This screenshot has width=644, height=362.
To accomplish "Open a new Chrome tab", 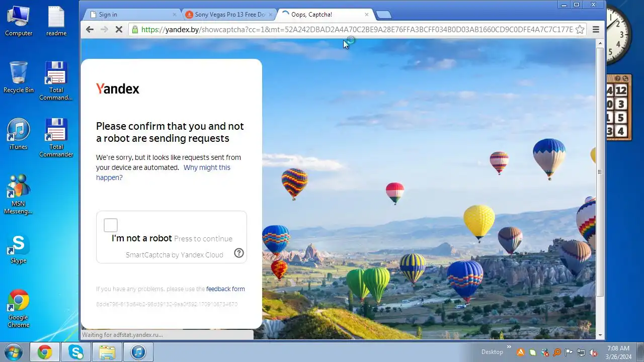I will coord(383,15).
